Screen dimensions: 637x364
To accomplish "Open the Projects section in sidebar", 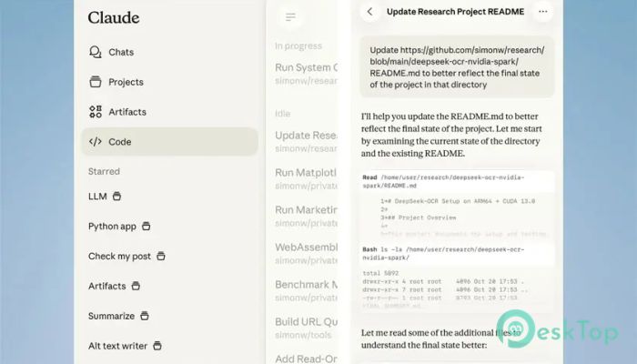I will click(x=169, y=82).
